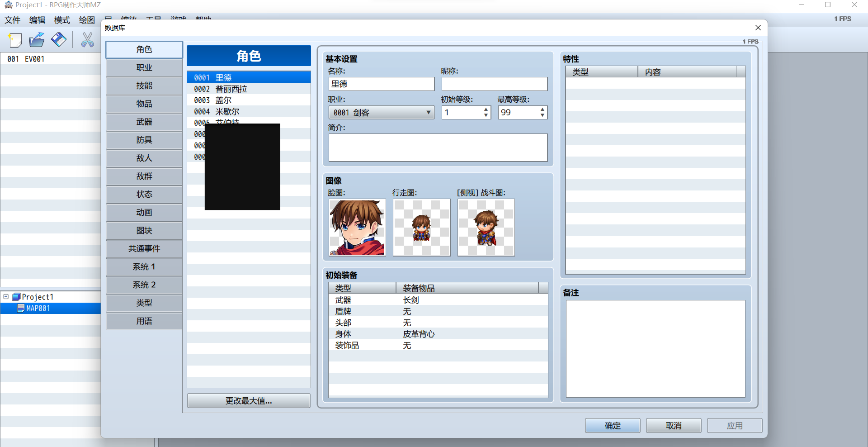The image size is (868, 447).
Task: Click the New Project toolbar icon
Action: (15, 40)
